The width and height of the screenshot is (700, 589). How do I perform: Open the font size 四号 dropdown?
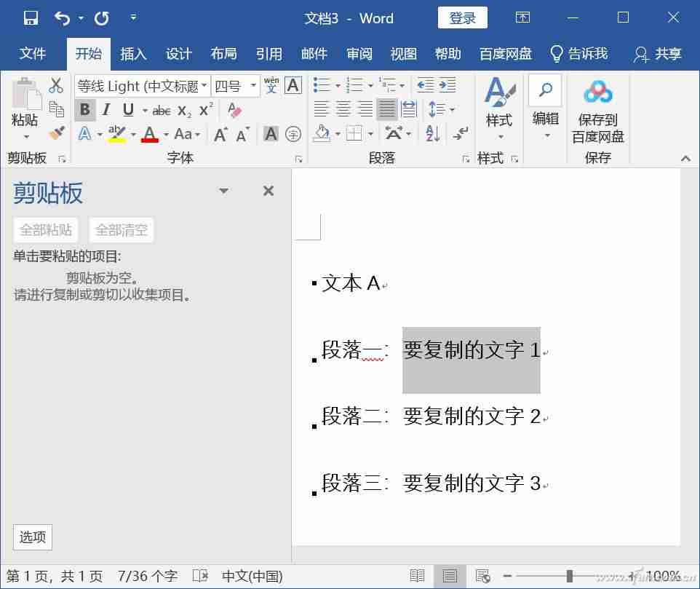pos(253,85)
